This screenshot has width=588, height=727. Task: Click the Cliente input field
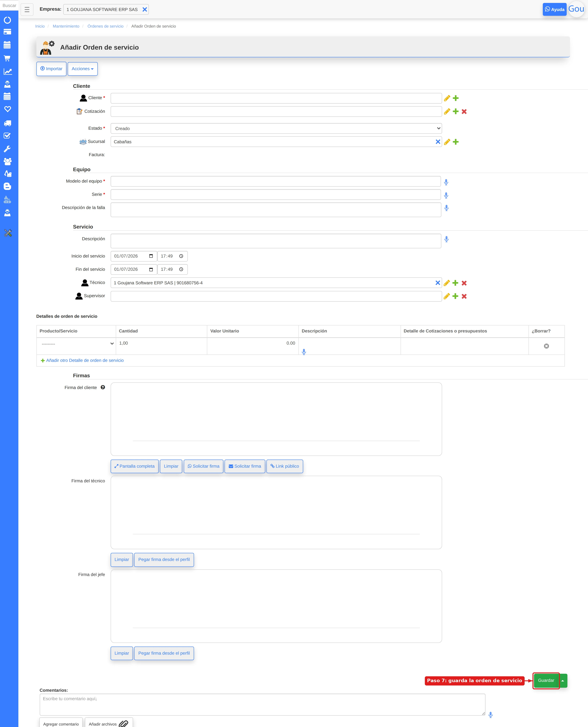click(276, 98)
